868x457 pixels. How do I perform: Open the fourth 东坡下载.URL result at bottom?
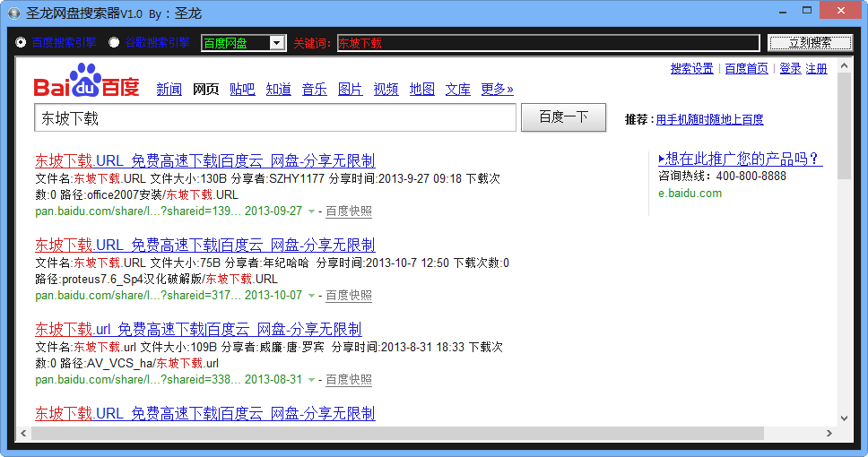[204, 413]
